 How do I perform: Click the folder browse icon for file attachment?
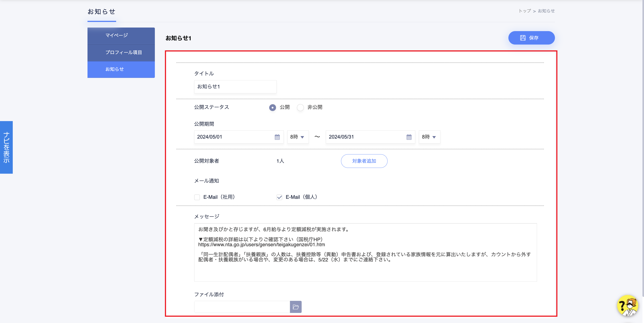click(x=296, y=307)
